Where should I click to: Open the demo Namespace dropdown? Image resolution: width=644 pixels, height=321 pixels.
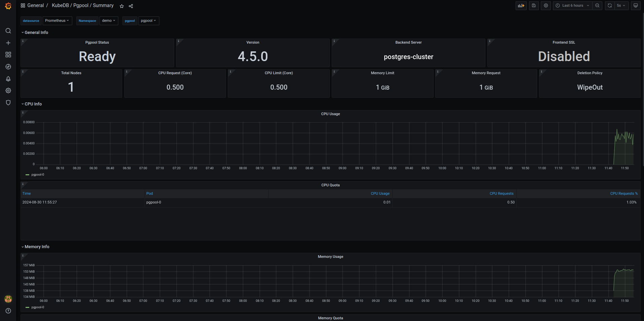click(x=109, y=20)
